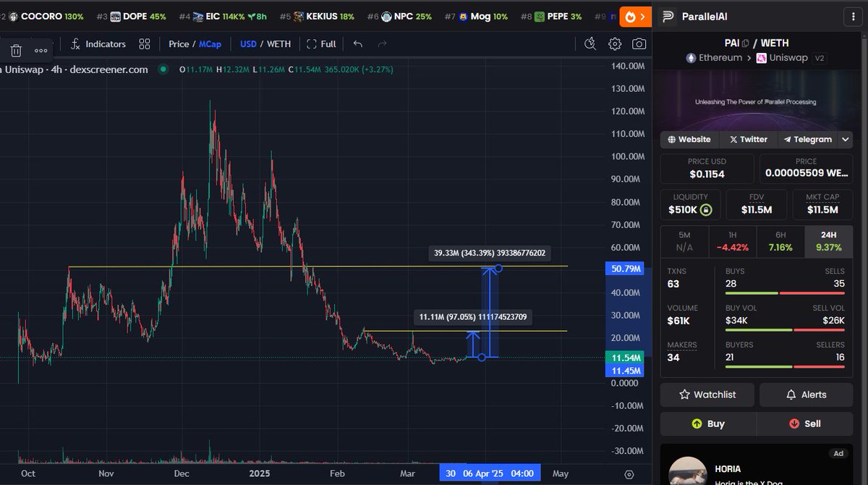The image size is (868, 485).
Task: Click the buys/sells ratio bar
Action: tap(785, 293)
